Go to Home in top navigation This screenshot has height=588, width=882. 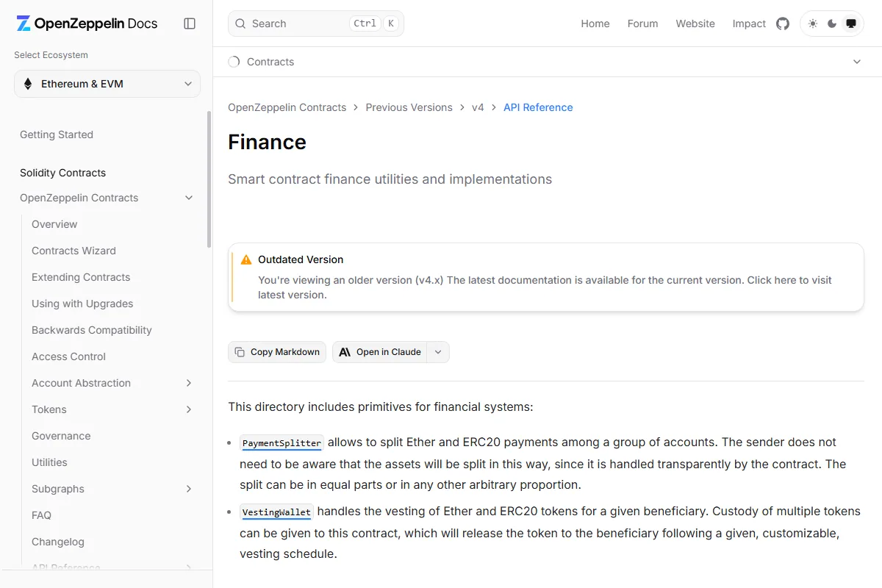[595, 24]
